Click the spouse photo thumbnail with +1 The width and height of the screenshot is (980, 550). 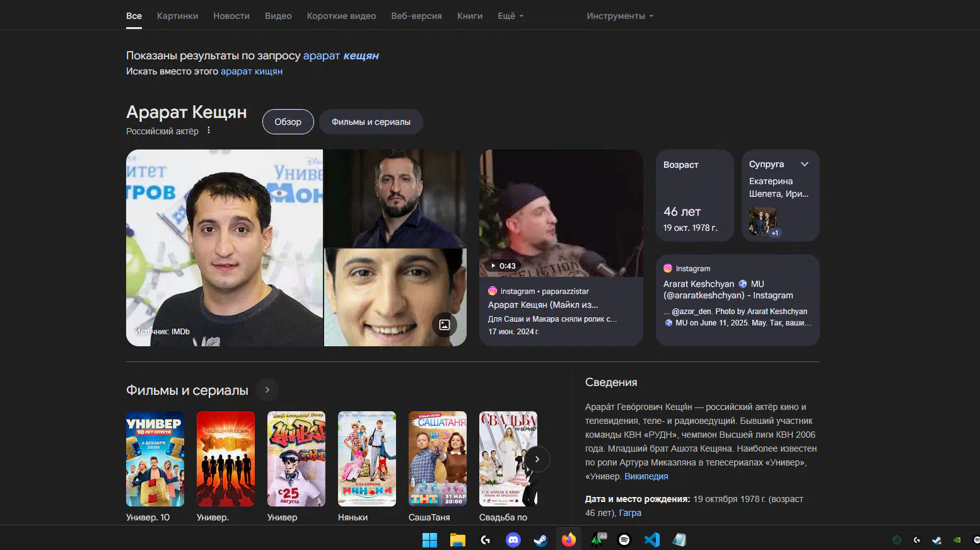tap(763, 221)
